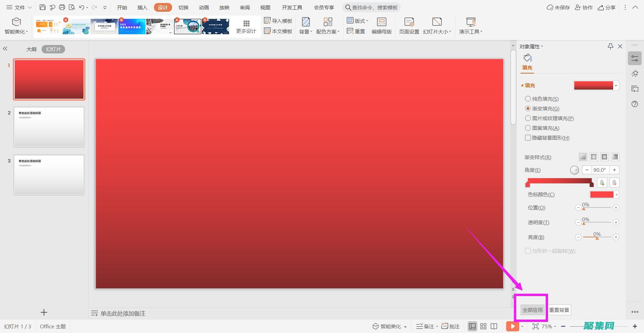Expand the Background (背景) dropdown
Screen dimensions: 644x333
(x=306, y=26)
